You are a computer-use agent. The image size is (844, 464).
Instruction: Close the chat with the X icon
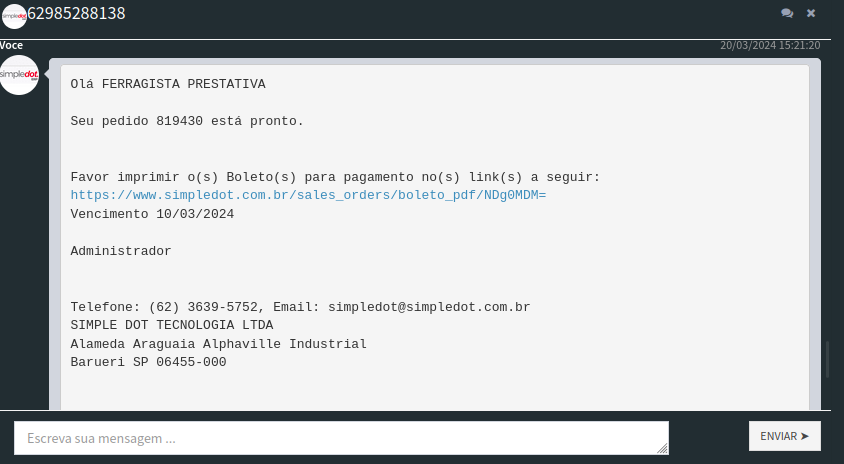pyautogui.click(x=811, y=13)
